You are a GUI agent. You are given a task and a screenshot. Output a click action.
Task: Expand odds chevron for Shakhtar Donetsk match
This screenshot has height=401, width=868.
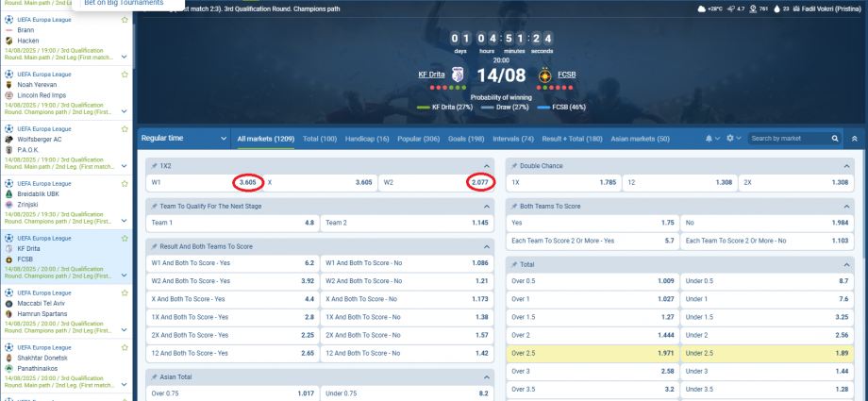125,385
